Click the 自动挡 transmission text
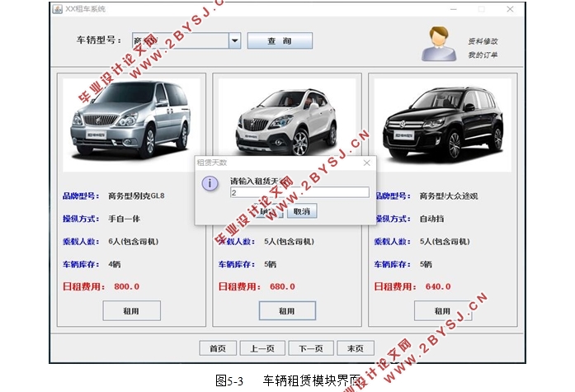Viewport: 575px width, 392px height. (431, 219)
